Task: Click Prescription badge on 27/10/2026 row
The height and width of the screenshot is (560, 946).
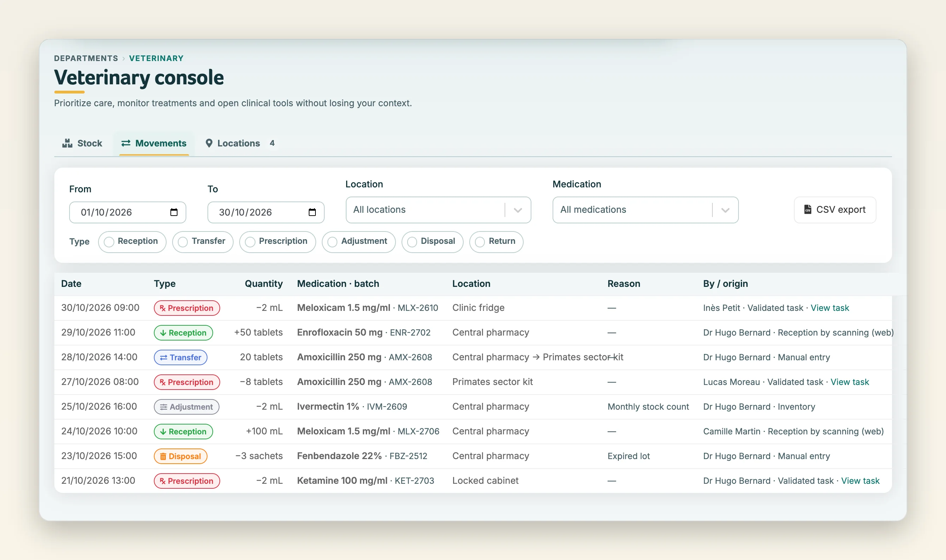Action: 187,382
